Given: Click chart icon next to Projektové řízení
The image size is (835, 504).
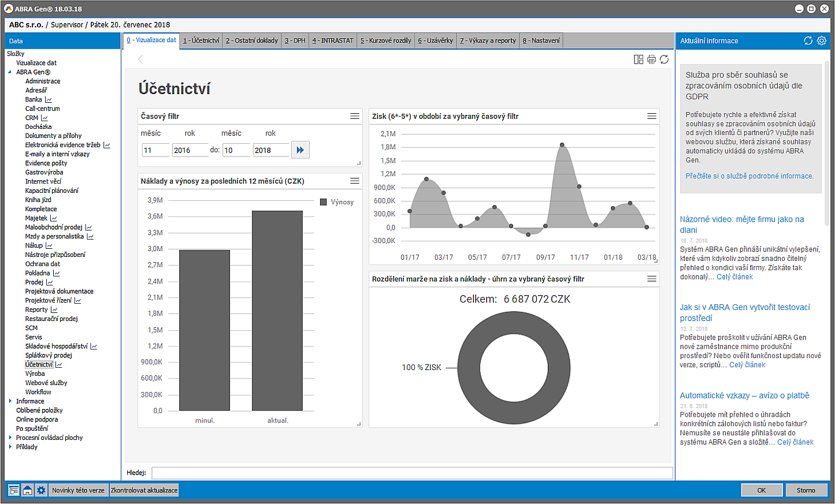Looking at the screenshot, I should tap(78, 301).
